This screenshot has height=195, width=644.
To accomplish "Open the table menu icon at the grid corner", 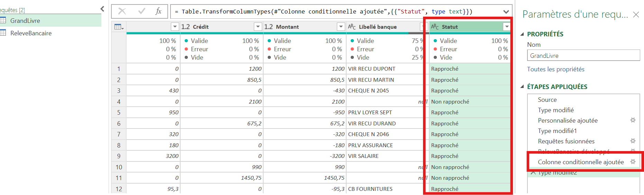I will (119, 27).
